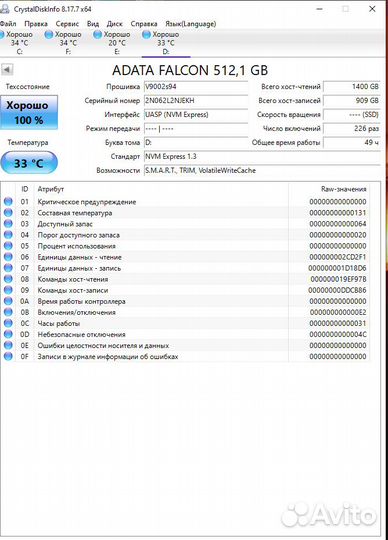Click status circle of Команды хост-чтения row
The height and width of the screenshot is (540, 388).
click(x=8, y=279)
